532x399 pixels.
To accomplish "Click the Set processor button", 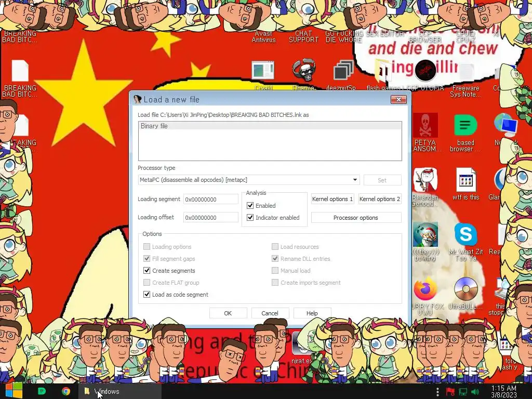I will point(382,180).
